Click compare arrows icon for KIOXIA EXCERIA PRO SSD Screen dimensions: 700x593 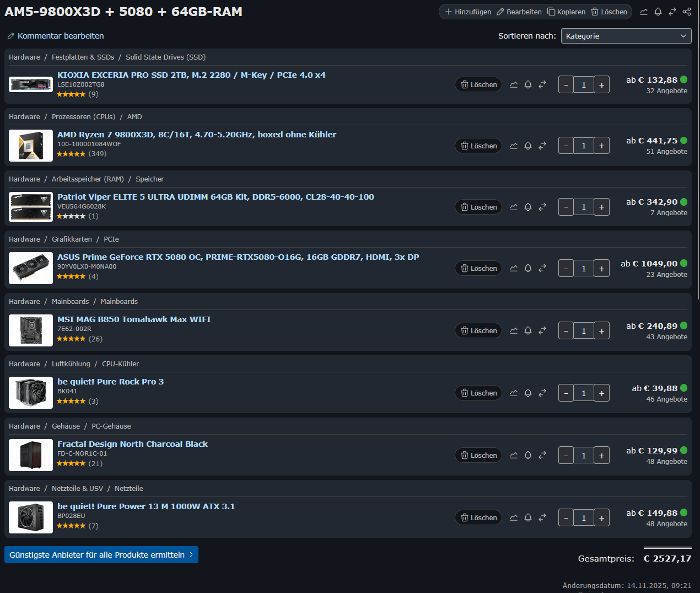542,84
